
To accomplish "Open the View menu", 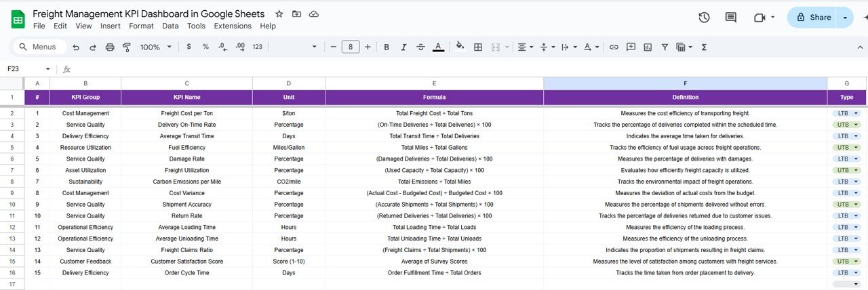I will point(83,26).
